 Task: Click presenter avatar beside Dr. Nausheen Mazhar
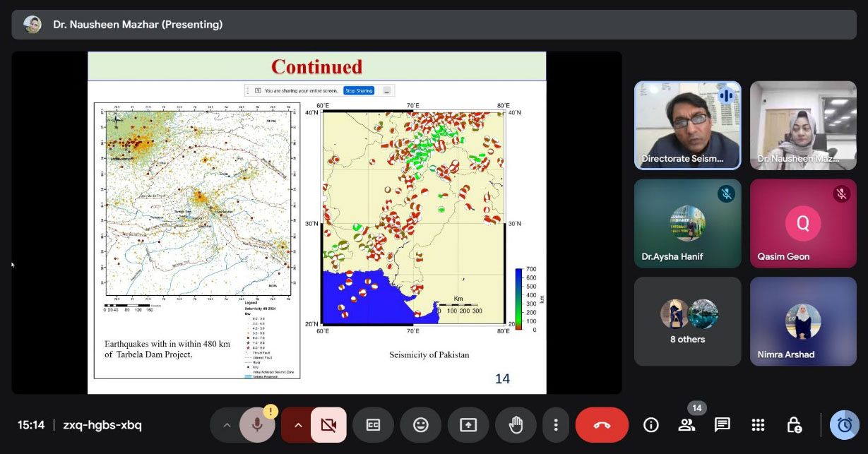32,25
